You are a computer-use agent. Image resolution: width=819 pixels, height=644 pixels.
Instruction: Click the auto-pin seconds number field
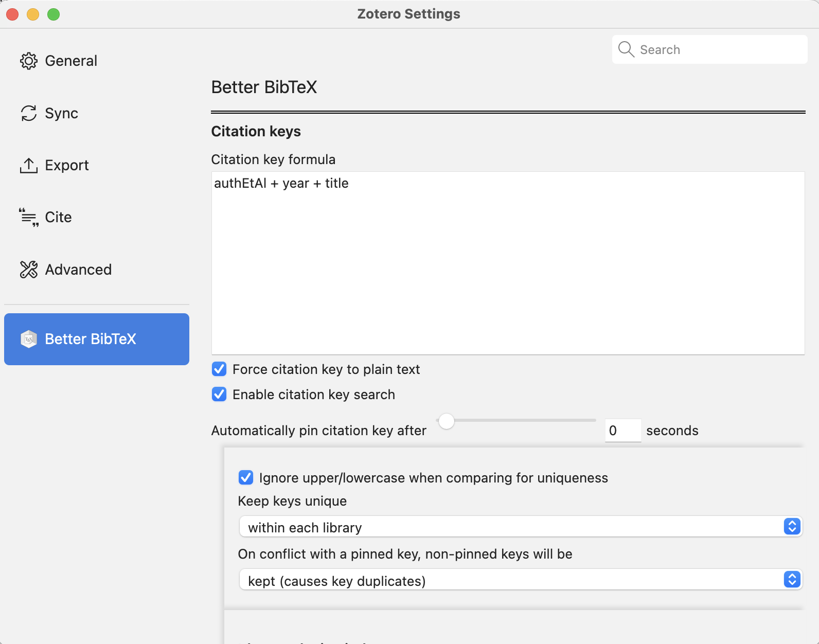click(x=622, y=431)
